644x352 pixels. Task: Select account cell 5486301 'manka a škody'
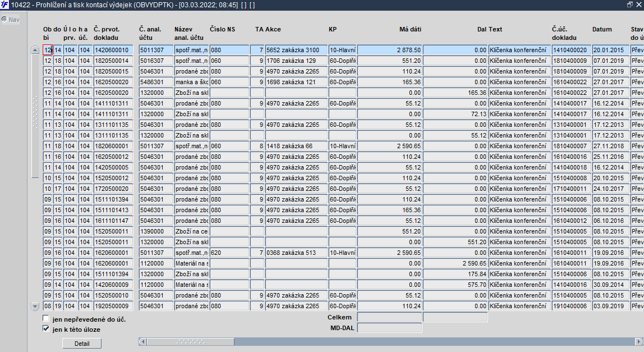click(x=156, y=82)
